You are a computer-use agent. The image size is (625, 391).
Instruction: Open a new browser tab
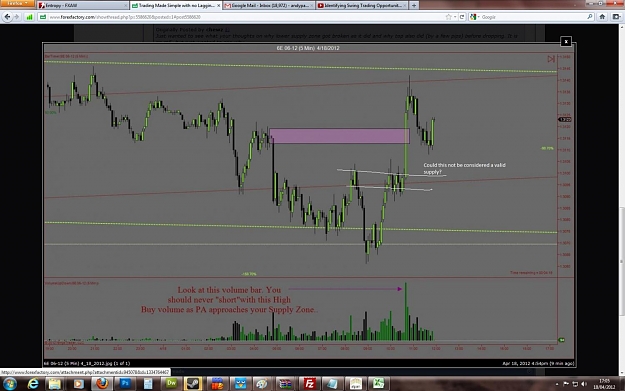[x=414, y=6]
